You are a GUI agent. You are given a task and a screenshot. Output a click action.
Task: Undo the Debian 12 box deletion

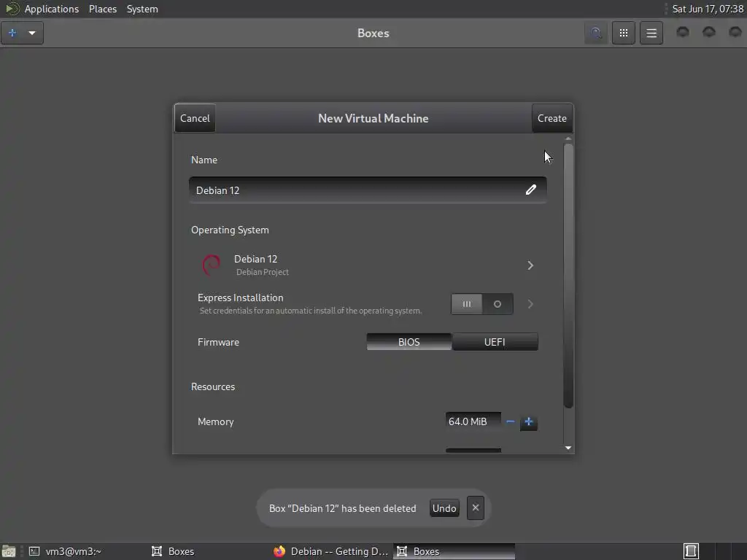tap(444, 508)
